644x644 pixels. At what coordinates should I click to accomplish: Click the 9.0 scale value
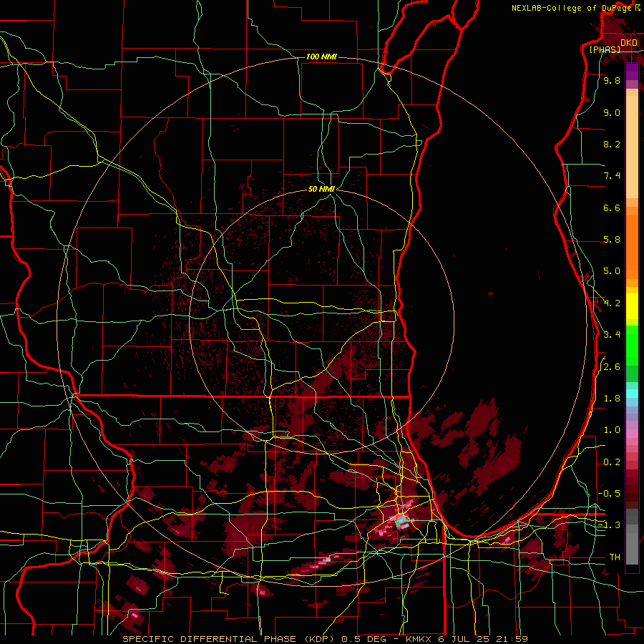point(612,112)
